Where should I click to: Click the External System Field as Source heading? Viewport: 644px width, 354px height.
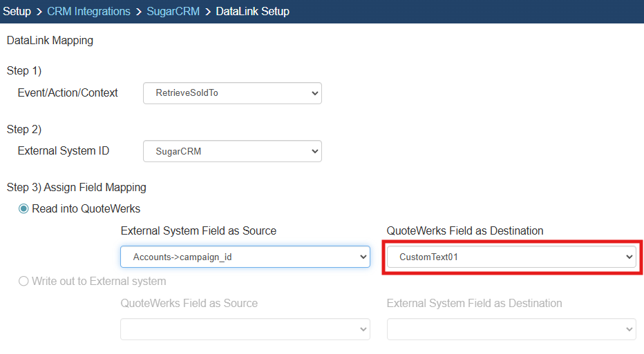tap(198, 231)
